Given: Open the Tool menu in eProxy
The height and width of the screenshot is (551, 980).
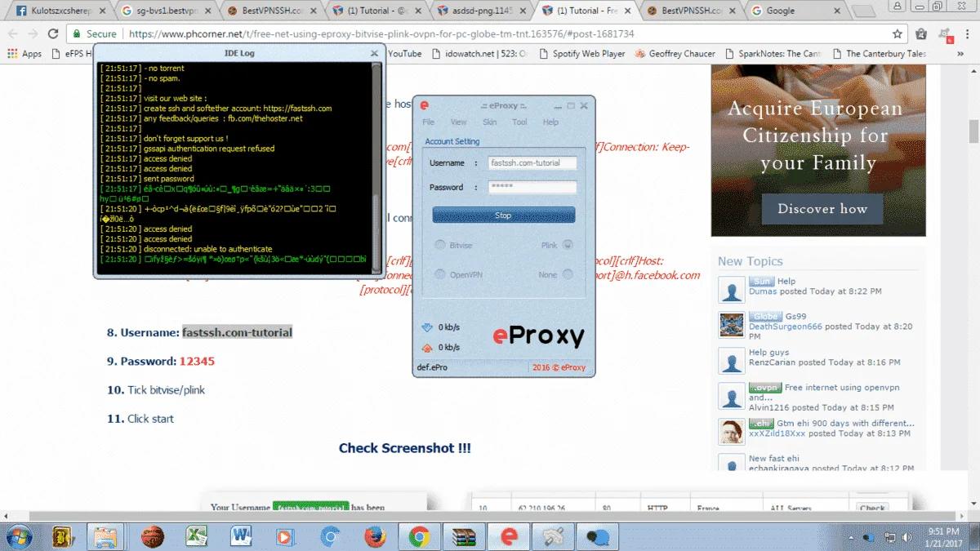Looking at the screenshot, I should pos(519,122).
